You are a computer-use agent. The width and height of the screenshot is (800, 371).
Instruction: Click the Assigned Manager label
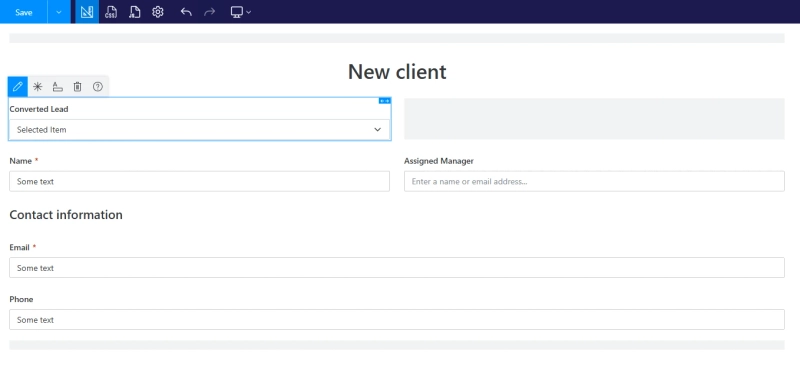point(439,161)
